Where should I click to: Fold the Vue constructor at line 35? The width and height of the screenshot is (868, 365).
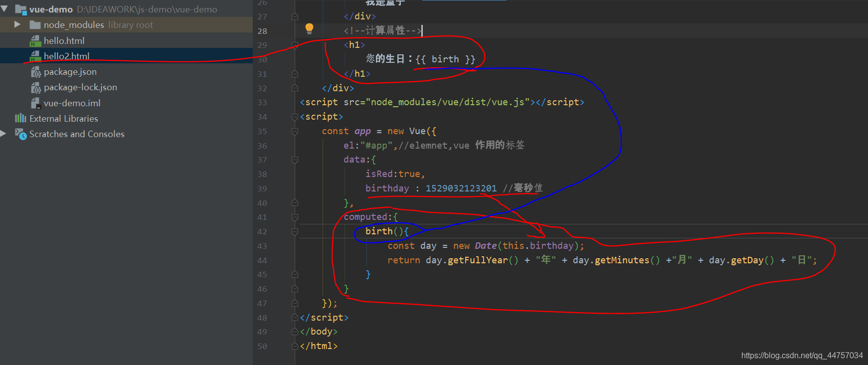click(x=295, y=132)
